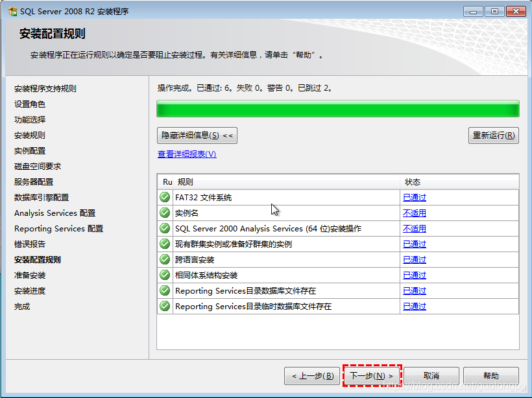Click rule text 跨语言安装
The image size is (532, 398).
click(x=195, y=260)
